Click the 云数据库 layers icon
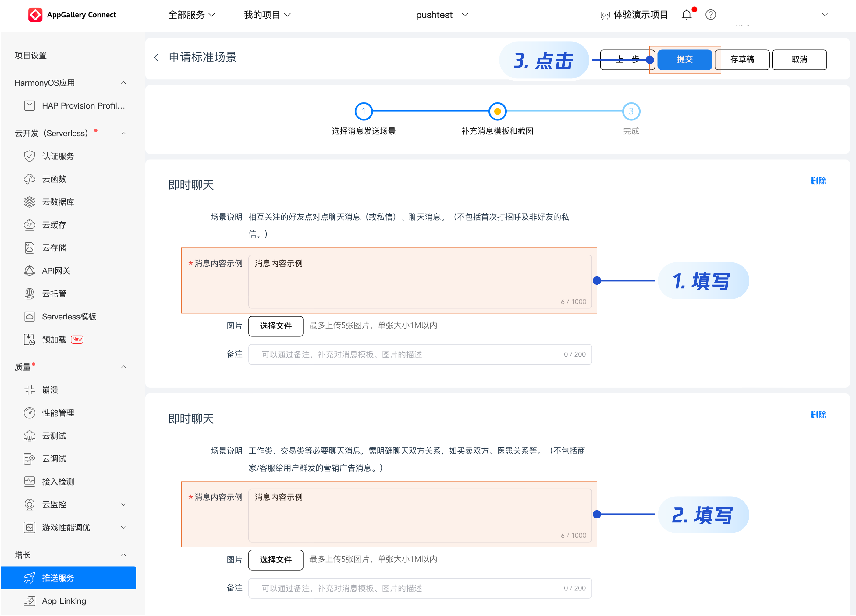Viewport: 856px width, 616px height. [x=30, y=202]
